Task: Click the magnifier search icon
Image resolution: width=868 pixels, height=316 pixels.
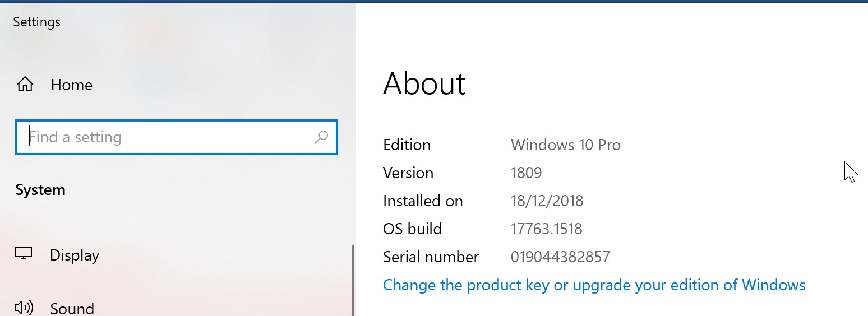Action: coord(321,137)
